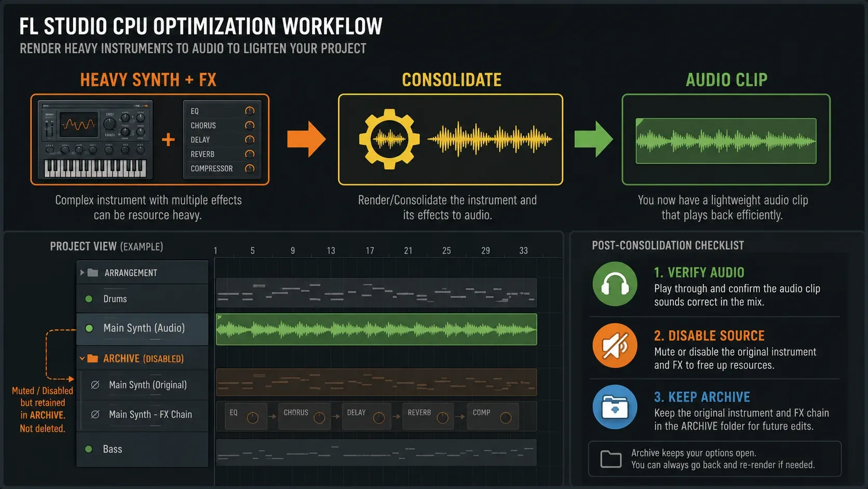The image size is (868, 489).
Task: Click bar 33 on the timeline ruler
Action: 523,250
